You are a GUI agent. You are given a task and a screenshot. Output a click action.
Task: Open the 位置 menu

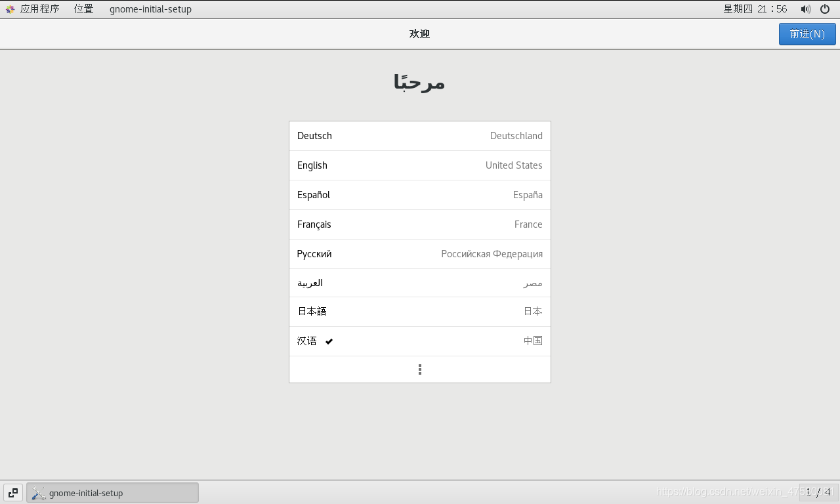pyautogui.click(x=83, y=9)
